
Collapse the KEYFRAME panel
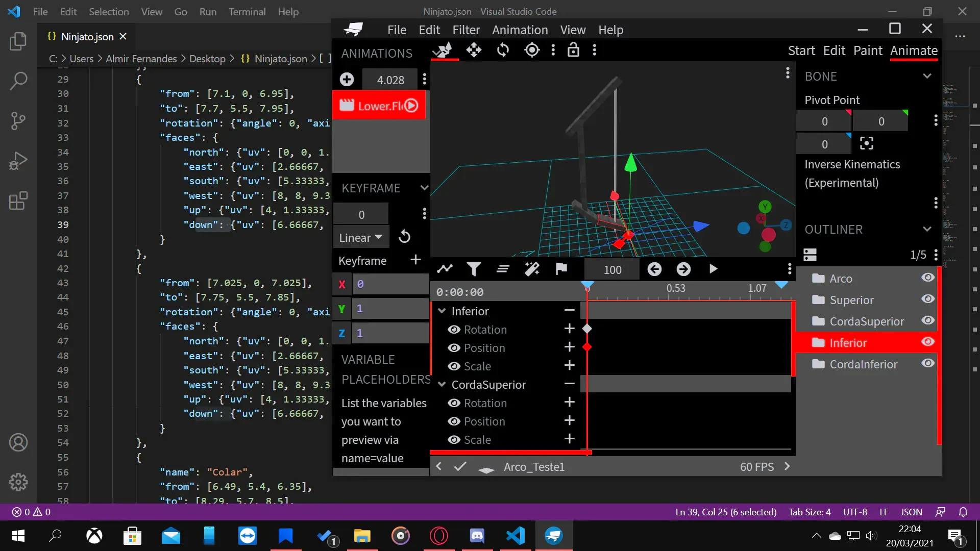click(x=424, y=188)
